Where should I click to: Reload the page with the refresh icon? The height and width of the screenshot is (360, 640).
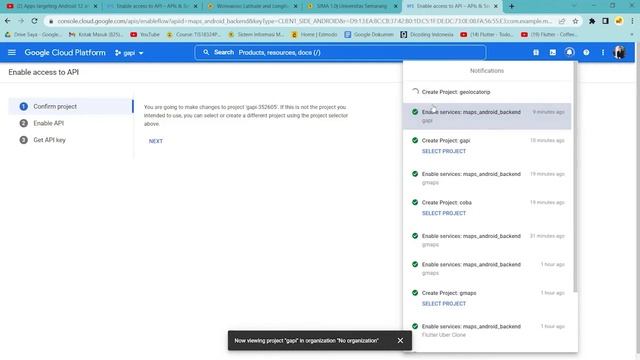[34, 21]
